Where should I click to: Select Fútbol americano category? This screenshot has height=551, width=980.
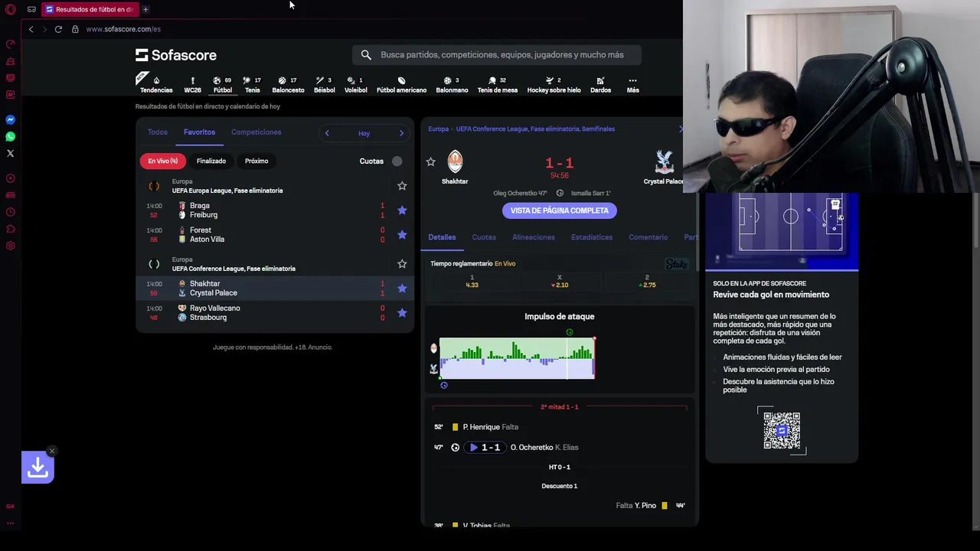401,85
